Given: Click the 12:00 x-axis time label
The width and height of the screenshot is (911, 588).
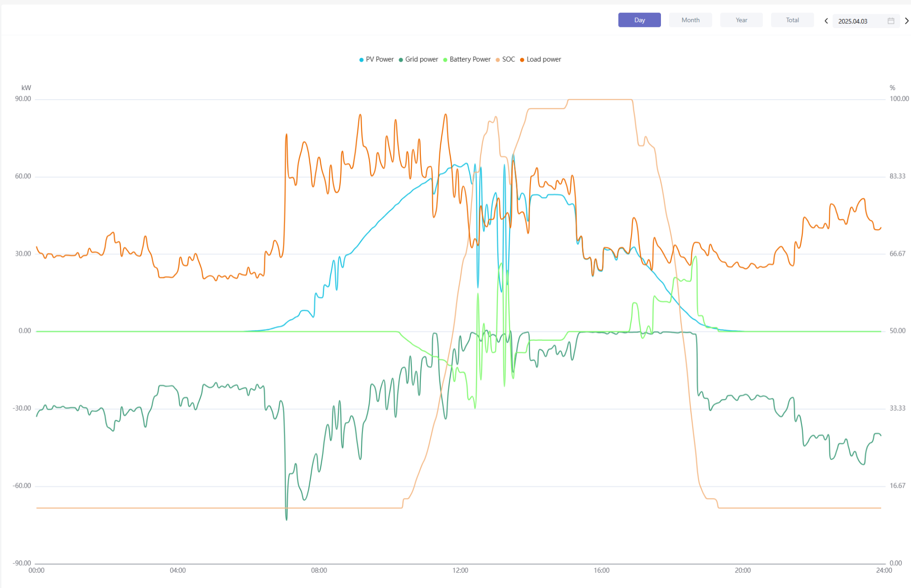Looking at the screenshot, I should pyautogui.click(x=460, y=570).
